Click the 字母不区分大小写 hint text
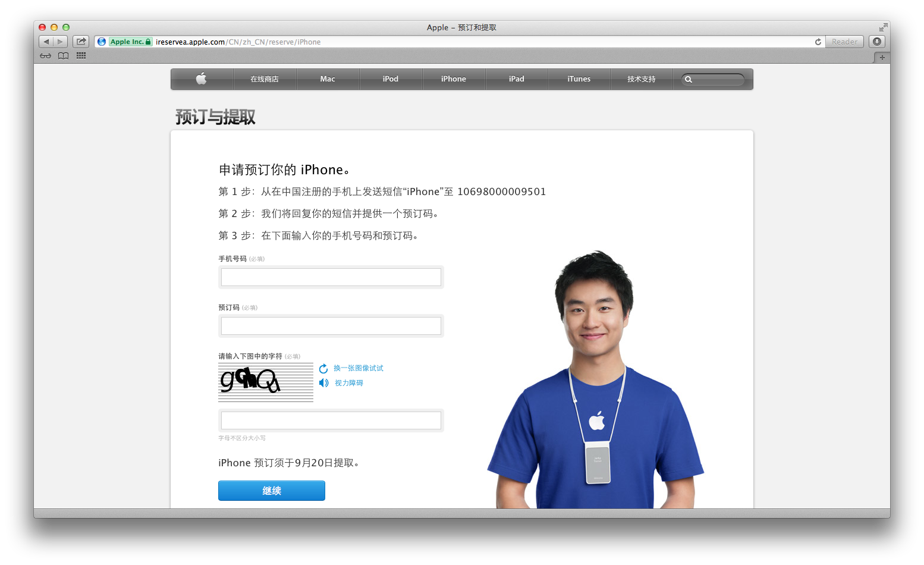924x565 pixels. click(242, 438)
